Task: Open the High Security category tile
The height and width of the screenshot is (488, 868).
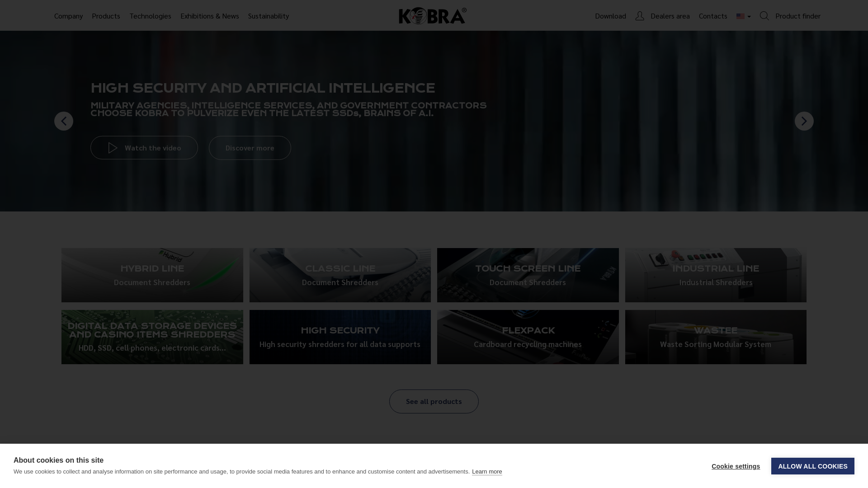Action: tap(340, 337)
